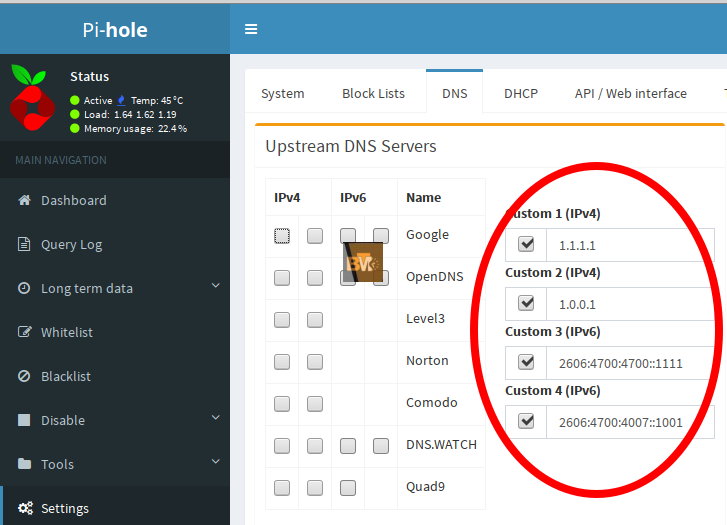
Task: Click the green Memory usage dot
Action: [x=75, y=128]
